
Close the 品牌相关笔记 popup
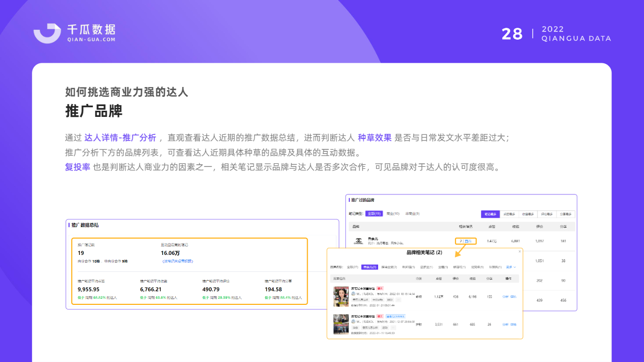pos(519,251)
